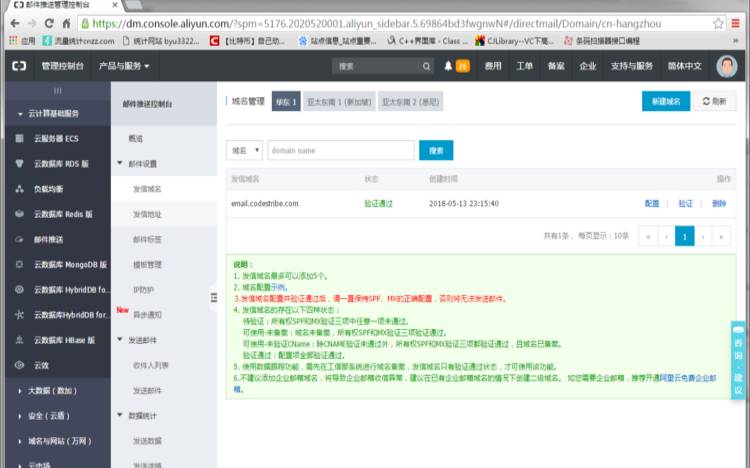Click the browser back arrow
Viewport: 750px width, 468px height.
click(15, 23)
